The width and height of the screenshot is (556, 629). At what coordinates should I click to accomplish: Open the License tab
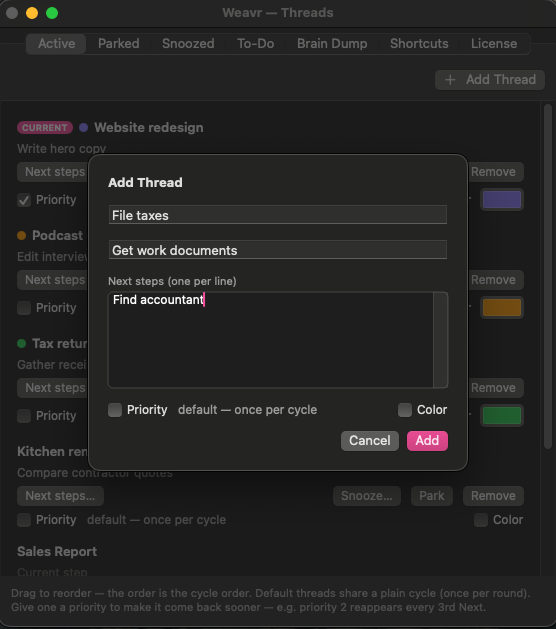[x=494, y=44]
